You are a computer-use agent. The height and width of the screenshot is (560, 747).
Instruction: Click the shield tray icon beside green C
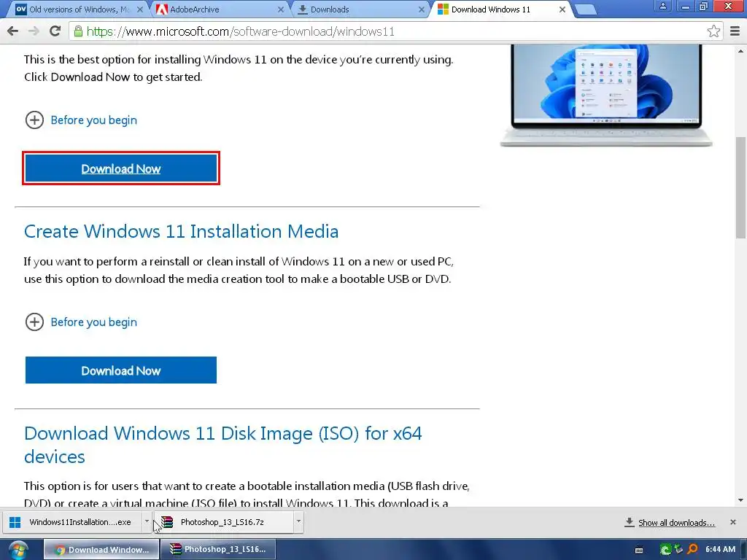679,550
